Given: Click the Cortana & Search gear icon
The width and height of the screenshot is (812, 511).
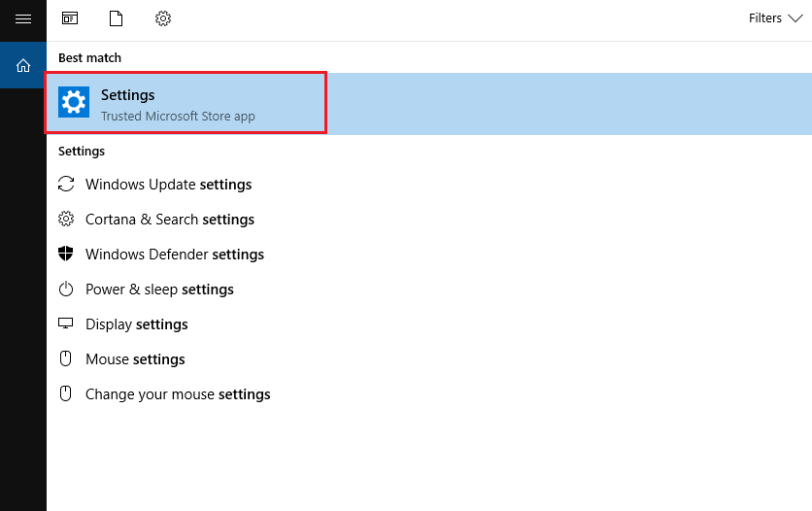Looking at the screenshot, I should [x=66, y=219].
